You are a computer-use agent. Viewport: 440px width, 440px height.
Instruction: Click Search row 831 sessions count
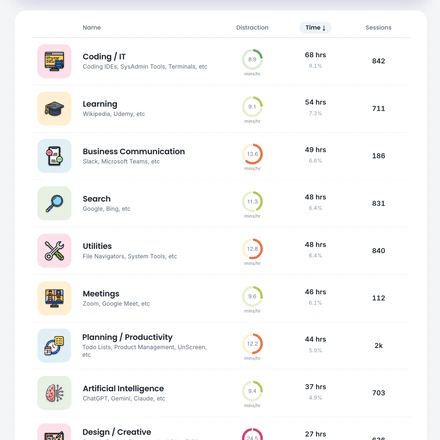pos(378,203)
